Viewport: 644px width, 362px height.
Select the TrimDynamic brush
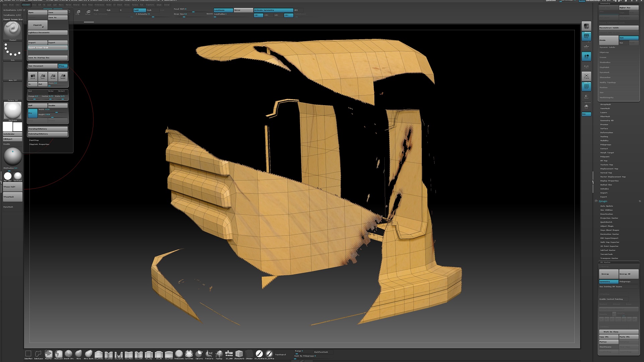[179, 354]
